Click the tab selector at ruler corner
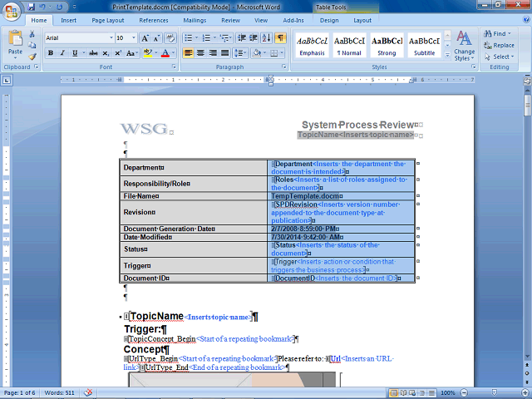The width and height of the screenshot is (532, 399). click(7, 80)
